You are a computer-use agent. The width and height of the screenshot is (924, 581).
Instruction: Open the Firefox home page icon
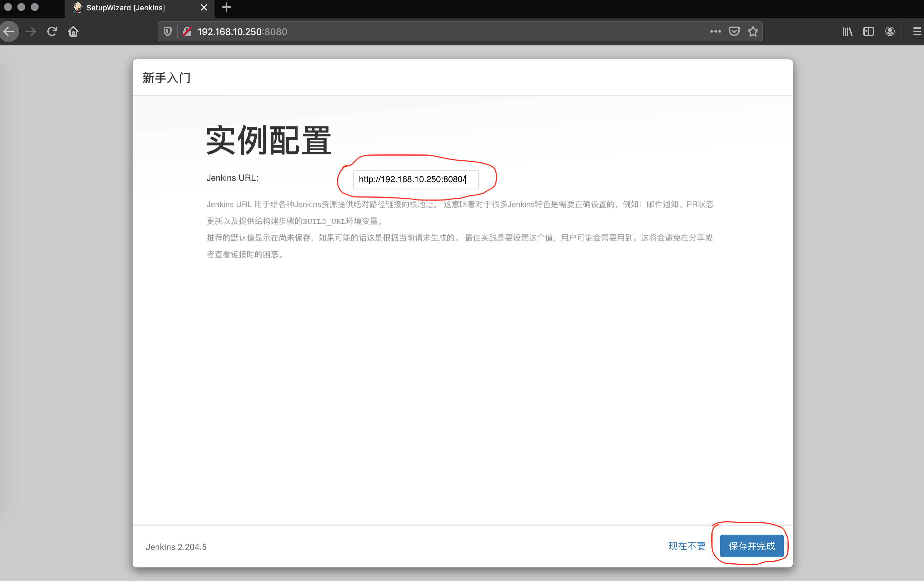(73, 31)
